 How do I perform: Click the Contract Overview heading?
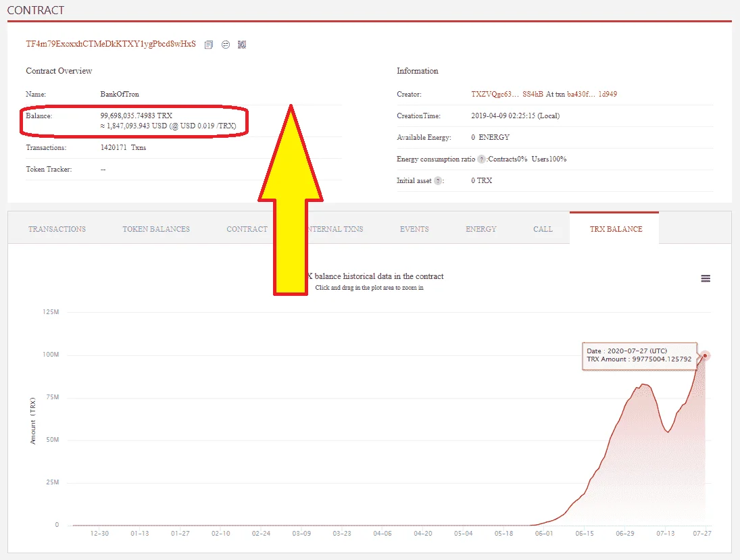click(x=59, y=71)
